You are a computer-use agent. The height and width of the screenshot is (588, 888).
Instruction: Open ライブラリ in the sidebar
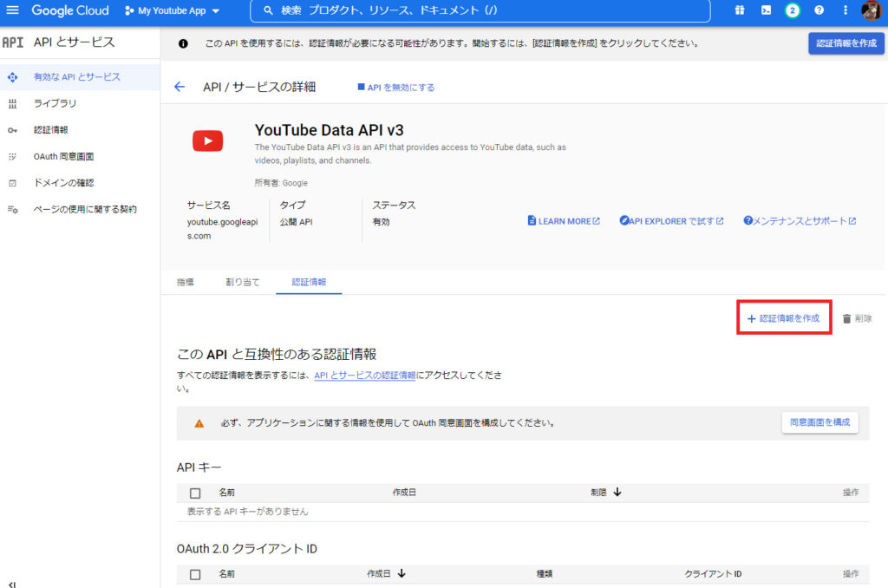[55, 103]
